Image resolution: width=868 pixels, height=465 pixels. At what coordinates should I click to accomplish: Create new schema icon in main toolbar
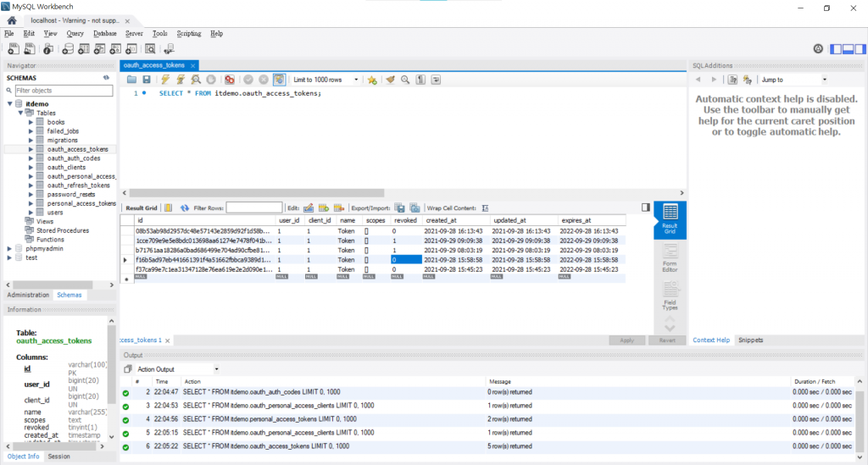(68, 49)
